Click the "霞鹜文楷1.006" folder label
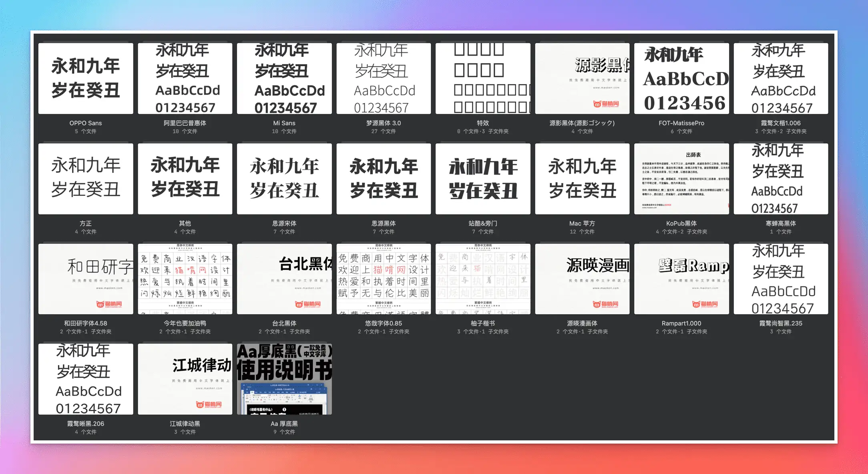This screenshot has height=474, width=868. click(781, 123)
